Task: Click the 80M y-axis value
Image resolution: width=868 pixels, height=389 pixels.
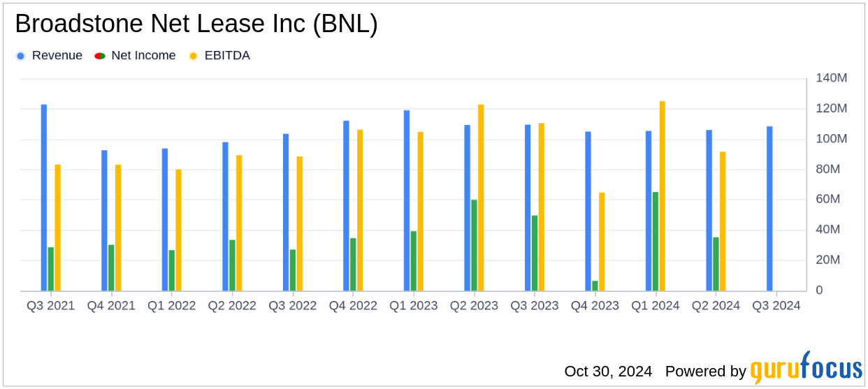Action: coord(828,169)
